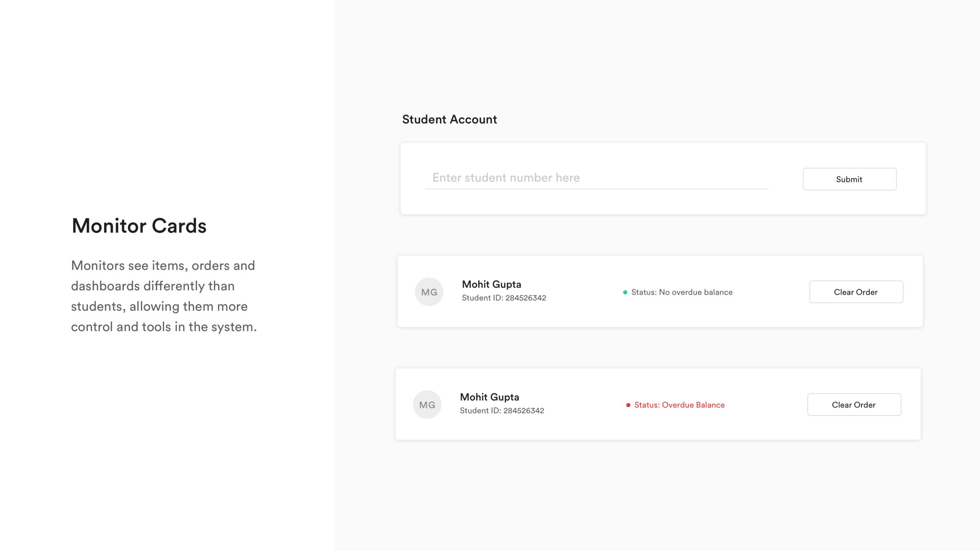The height and width of the screenshot is (551, 980).
Task: Click Student ID in the no-overdue card
Action: click(504, 298)
